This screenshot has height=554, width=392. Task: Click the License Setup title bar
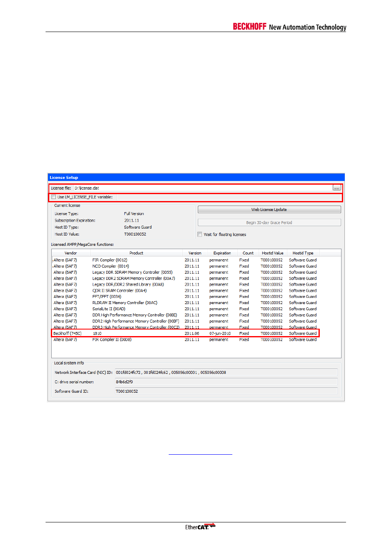click(196, 178)
